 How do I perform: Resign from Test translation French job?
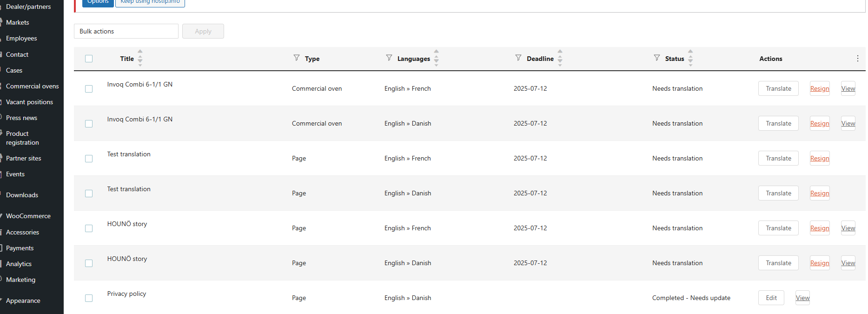point(820,158)
